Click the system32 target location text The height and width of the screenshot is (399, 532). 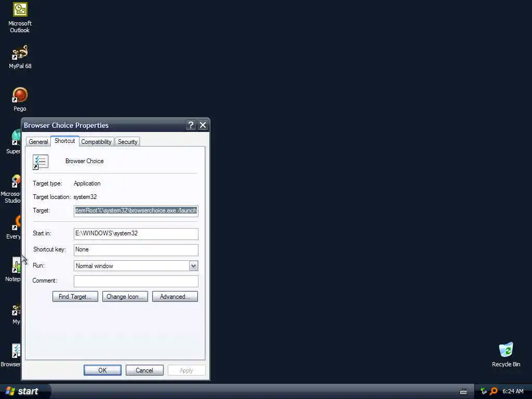coord(85,197)
